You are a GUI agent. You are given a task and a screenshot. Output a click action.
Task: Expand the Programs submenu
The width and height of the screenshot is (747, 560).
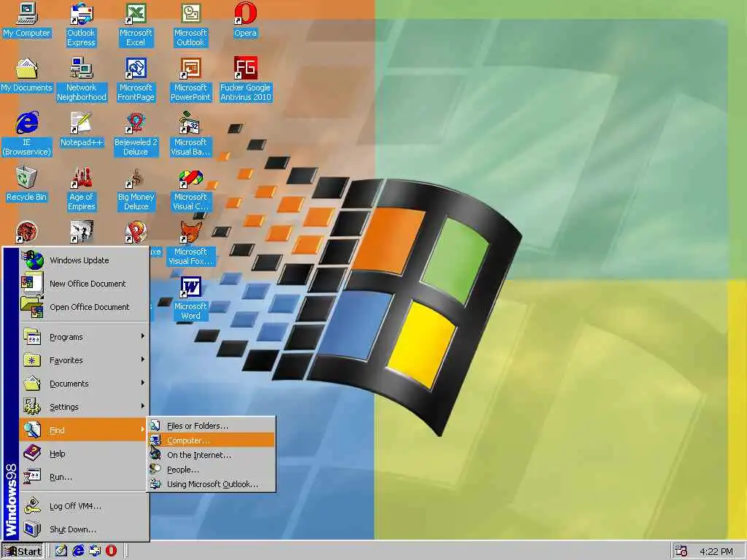click(85, 337)
